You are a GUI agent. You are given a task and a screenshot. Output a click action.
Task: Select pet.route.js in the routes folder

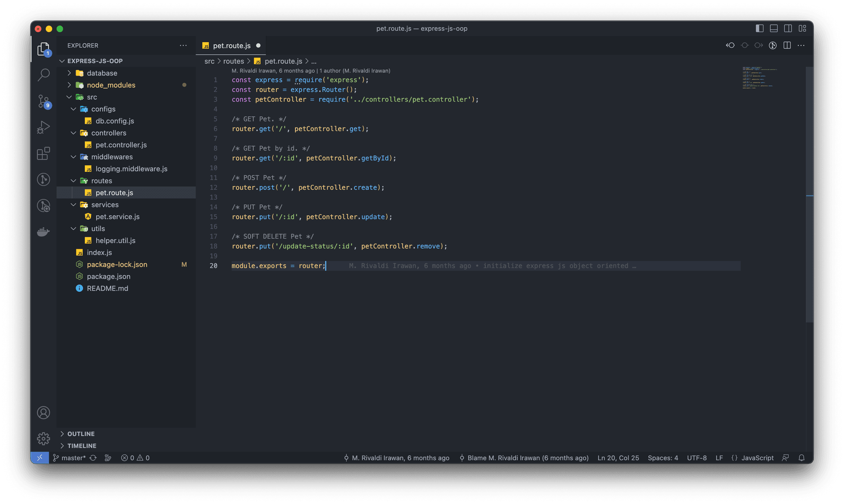coord(114,192)
